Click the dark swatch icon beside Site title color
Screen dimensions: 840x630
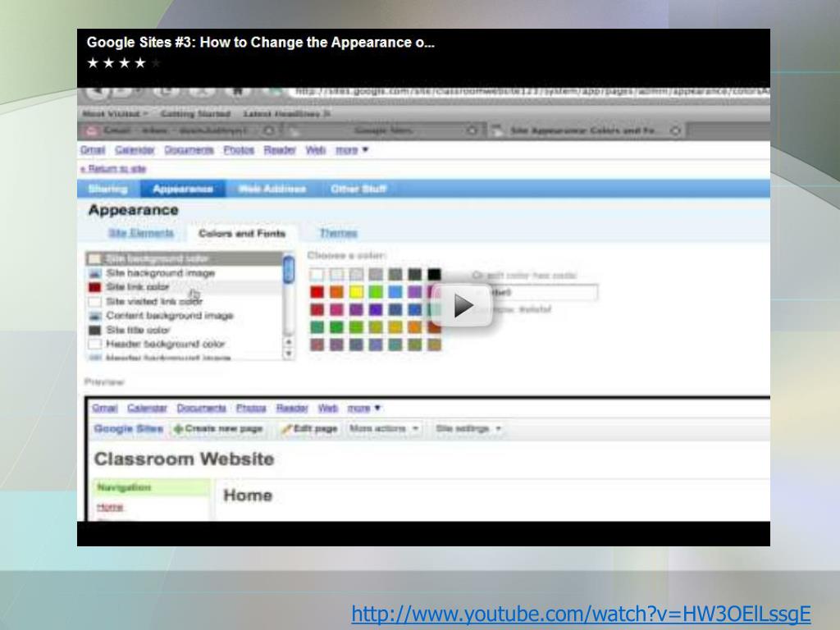click(94, 330)
